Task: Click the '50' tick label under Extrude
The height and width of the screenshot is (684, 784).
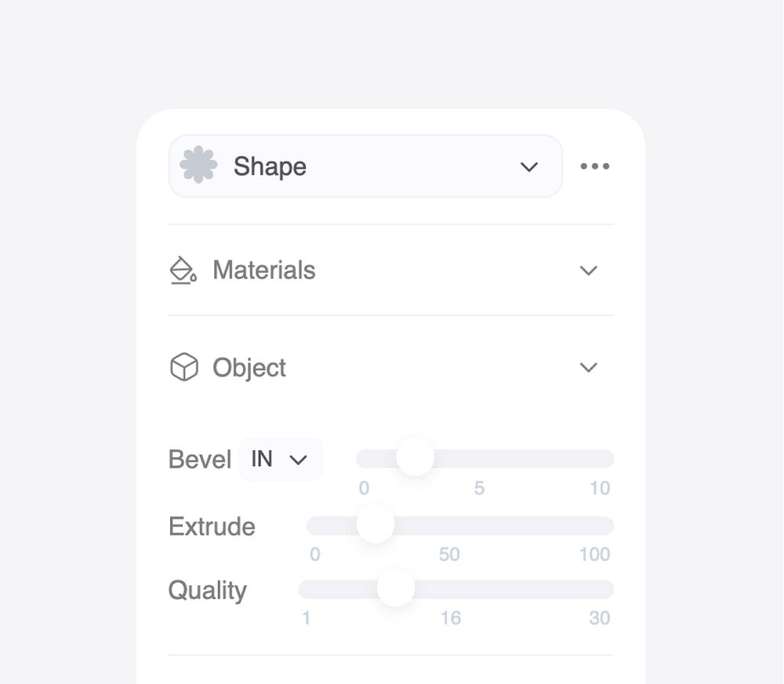Action: (449, 555)
